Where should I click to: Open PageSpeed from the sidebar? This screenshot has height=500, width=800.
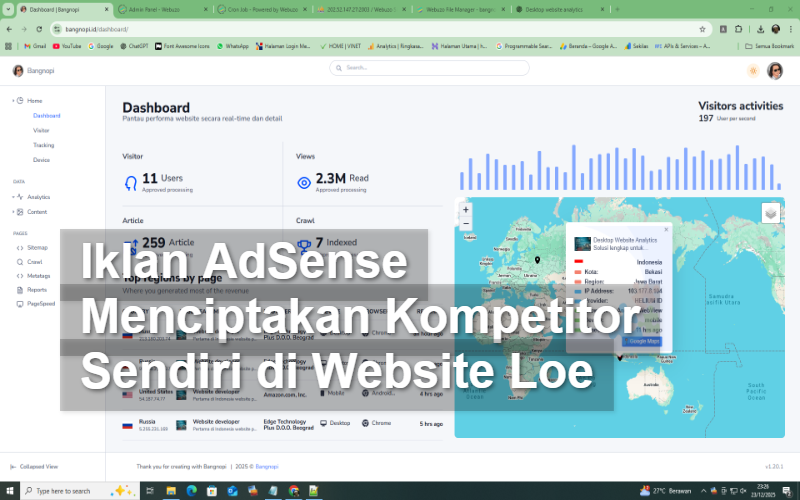pyautogui.click(x=40, y=303)
